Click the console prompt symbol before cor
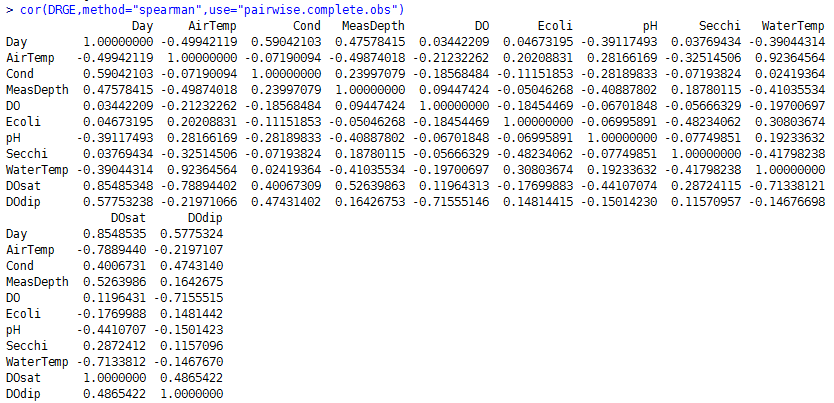This screenshot has width=834, height=403. [x=7, y=9]
